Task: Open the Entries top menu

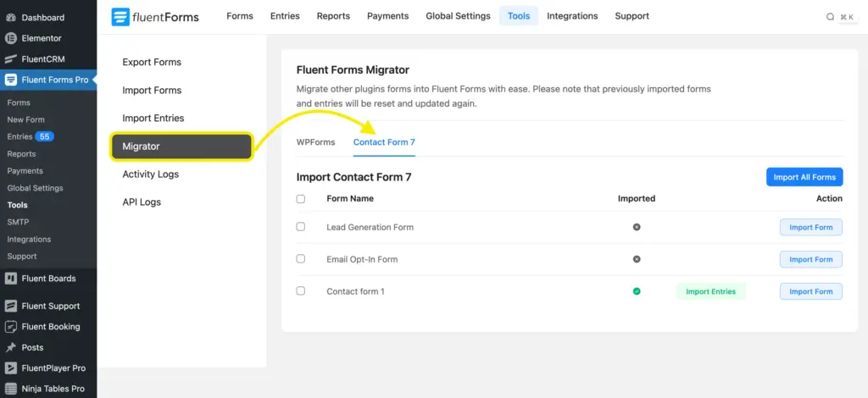Action: tap(285, 16)
